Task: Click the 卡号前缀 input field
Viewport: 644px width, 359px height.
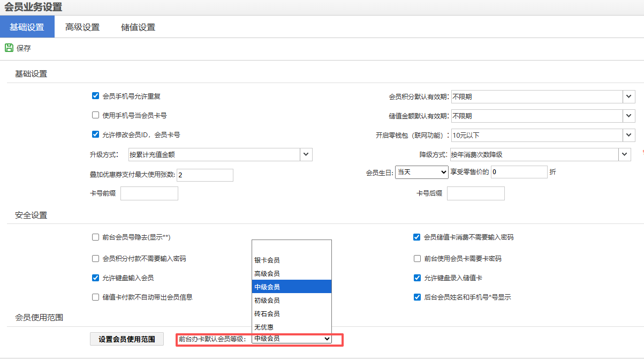Action: point(149,193)
